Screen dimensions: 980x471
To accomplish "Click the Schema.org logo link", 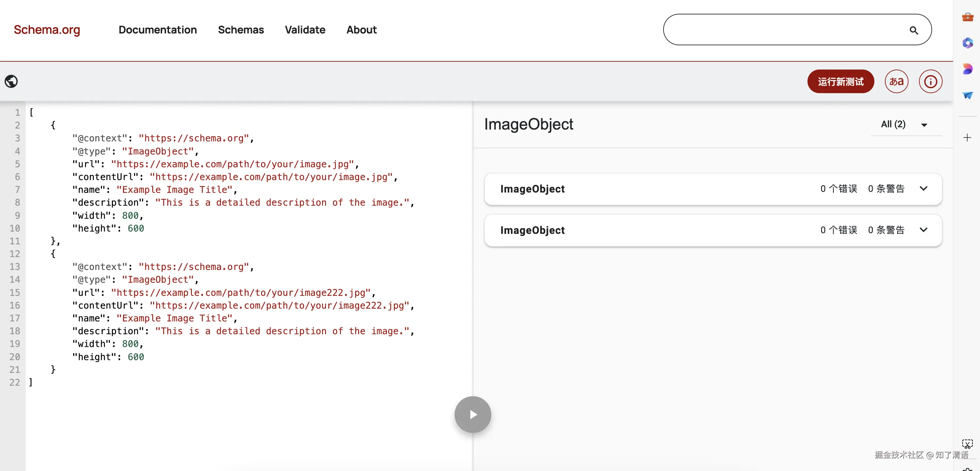I will tap(47, 30).
